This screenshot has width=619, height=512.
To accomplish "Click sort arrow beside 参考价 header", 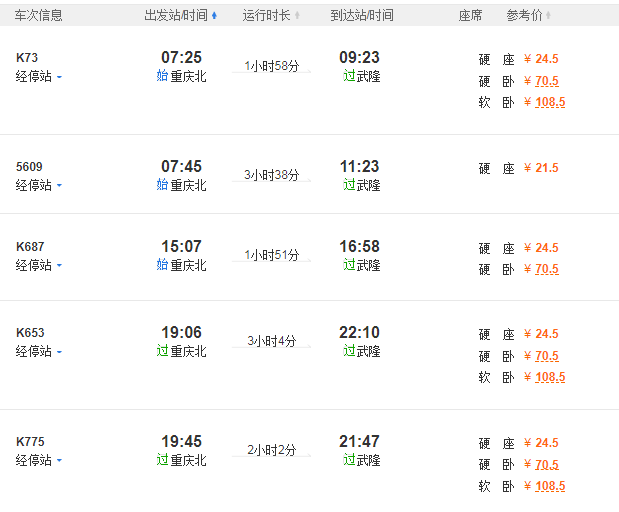I will point(549,16).
